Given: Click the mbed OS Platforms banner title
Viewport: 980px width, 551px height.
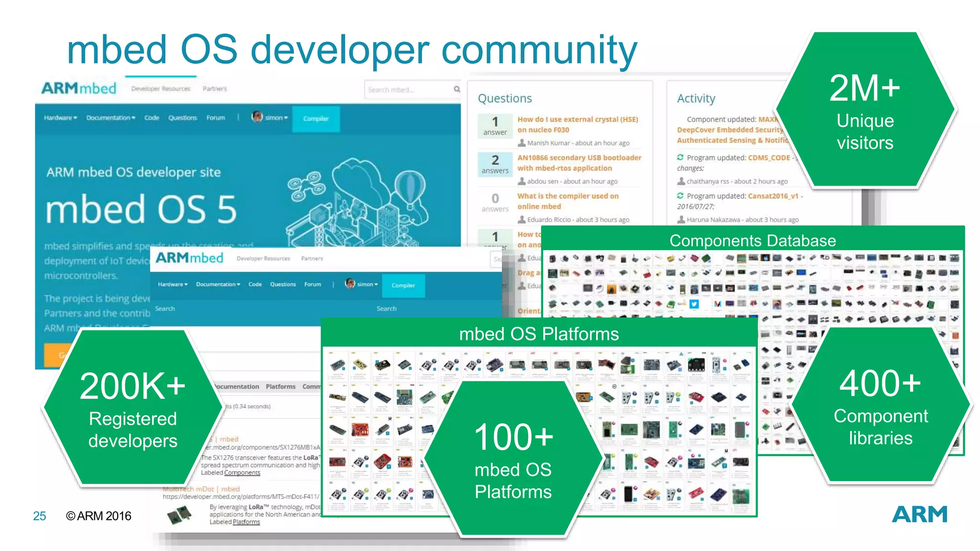Looking at the screenshot, I should click(x=539, y=334).
